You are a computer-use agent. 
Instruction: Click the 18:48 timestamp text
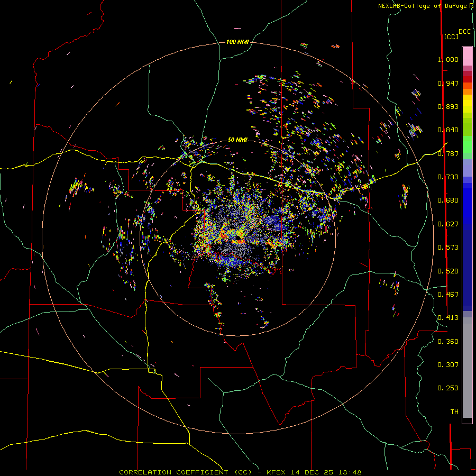pos(351,472)
